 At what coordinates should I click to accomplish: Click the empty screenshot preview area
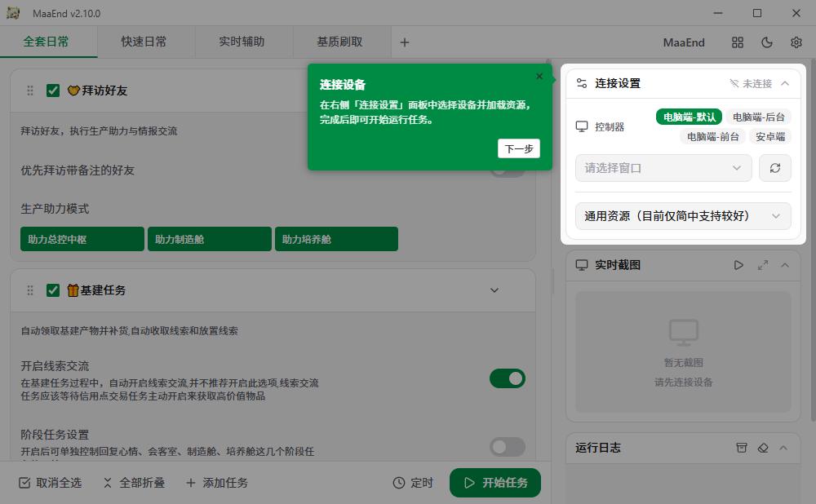click(683, 351)
